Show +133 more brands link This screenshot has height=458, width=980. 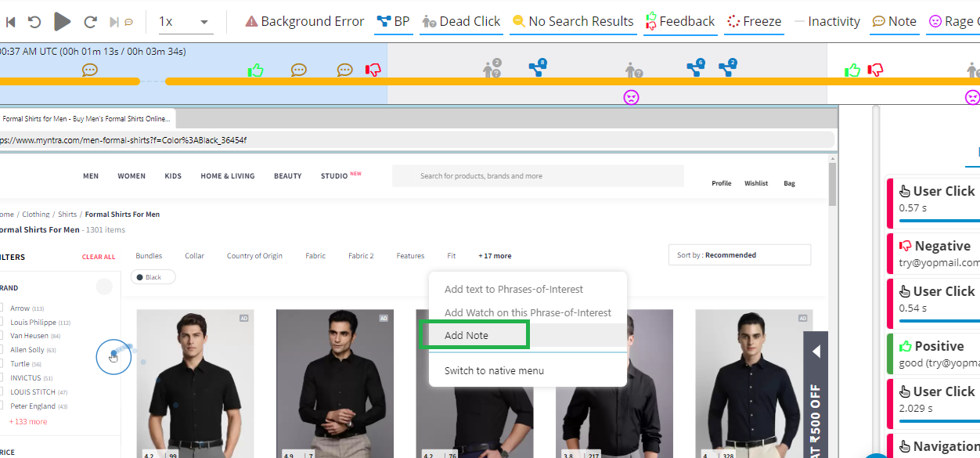(x=28, y=421)
